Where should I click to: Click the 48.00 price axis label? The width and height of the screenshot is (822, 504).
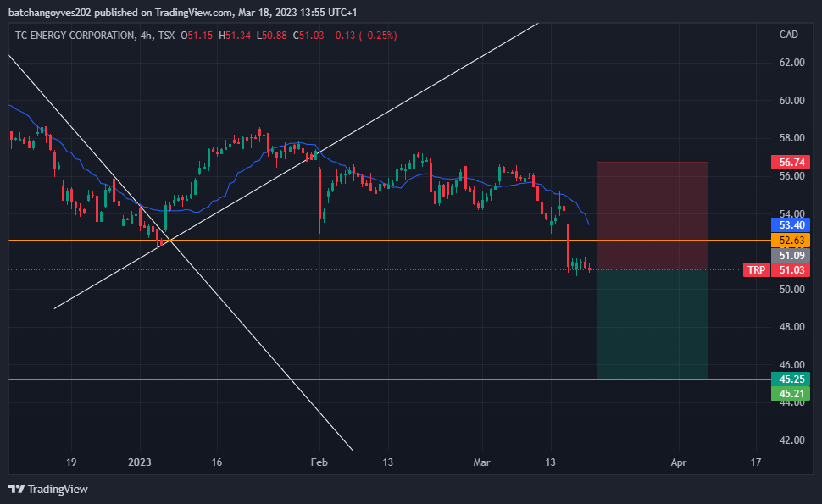[x=791, y=327]
